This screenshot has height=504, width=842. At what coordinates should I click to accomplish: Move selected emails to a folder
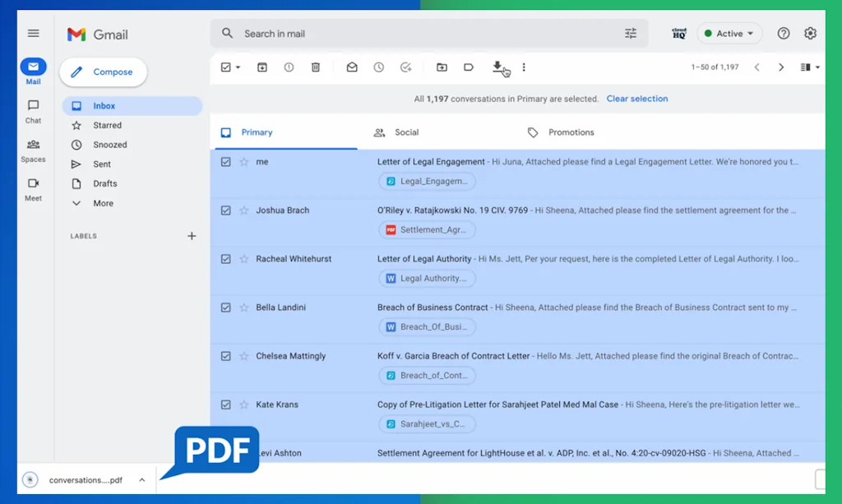(x=442, y=67)
